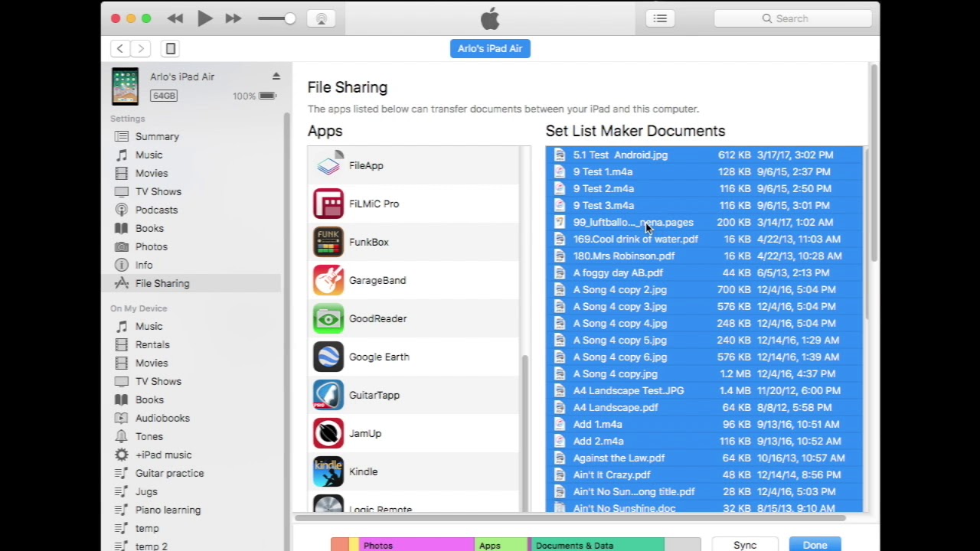Click the Done button
The height and width of the screenshot is (551, 980).
[x=815, y=545]
